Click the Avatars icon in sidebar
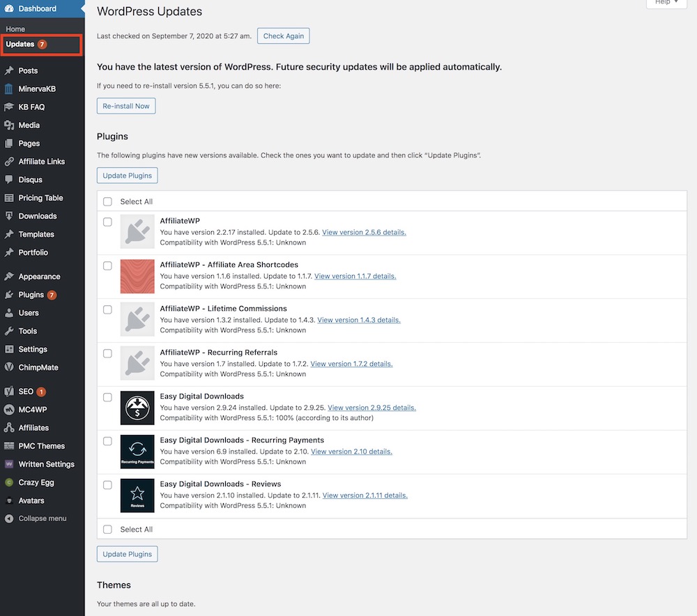The width and height of the screenshot is (697, 616). click(x=9, y=500)
